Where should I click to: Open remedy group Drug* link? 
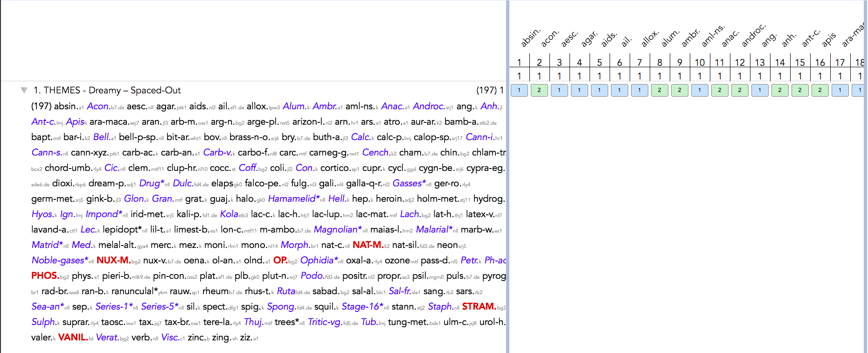(x=152, y=183)
